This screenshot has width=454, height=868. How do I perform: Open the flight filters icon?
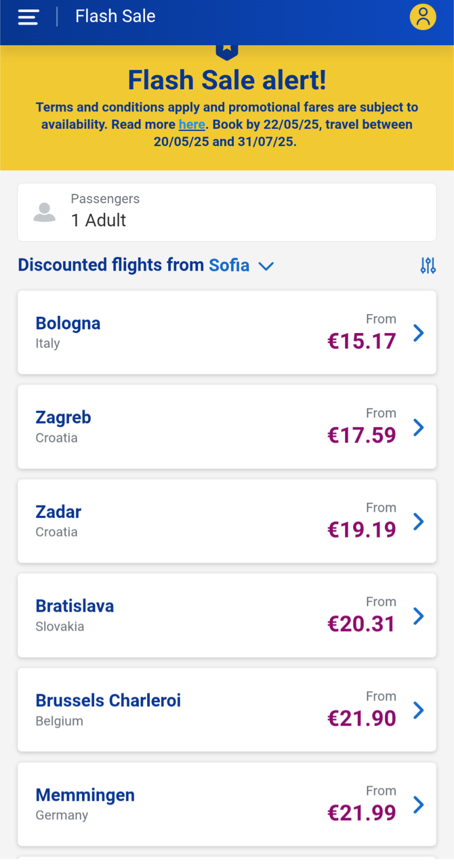pos(428,265)
